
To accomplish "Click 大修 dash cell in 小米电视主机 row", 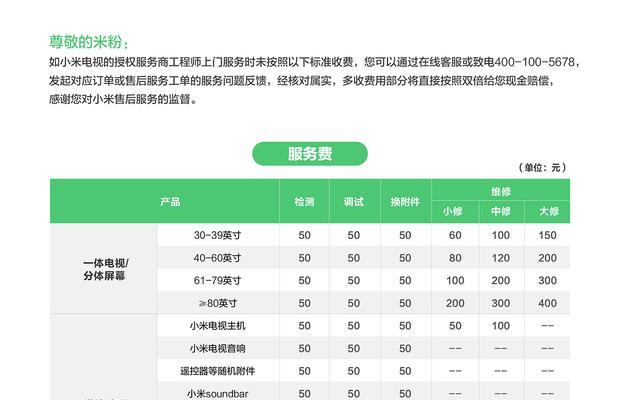I will (548, 326).
